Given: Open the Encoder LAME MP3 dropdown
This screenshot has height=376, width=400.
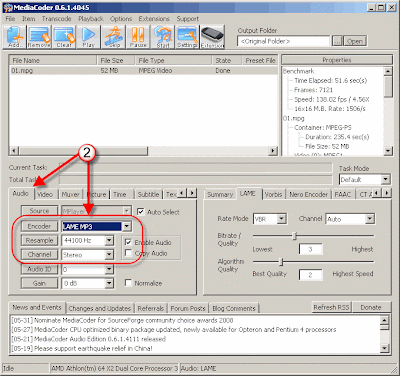Looking at the screenshot, I should click(x=127, y=227).
